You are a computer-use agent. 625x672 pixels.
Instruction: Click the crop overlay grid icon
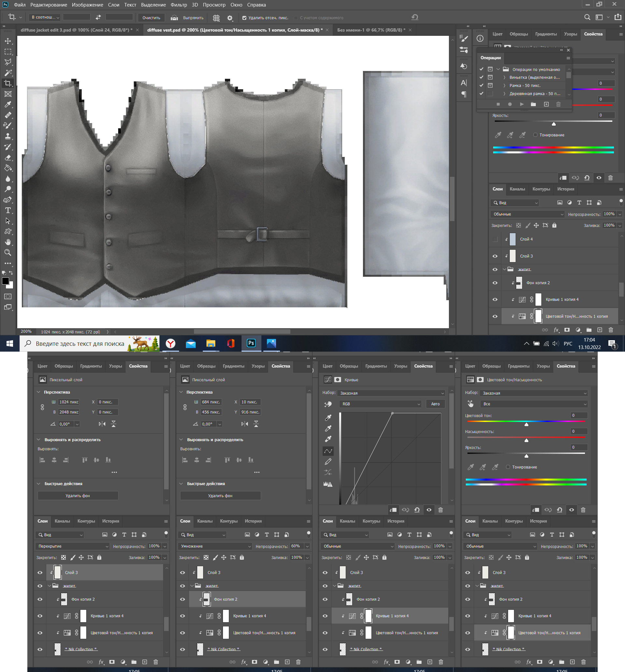tap(216, 18)
